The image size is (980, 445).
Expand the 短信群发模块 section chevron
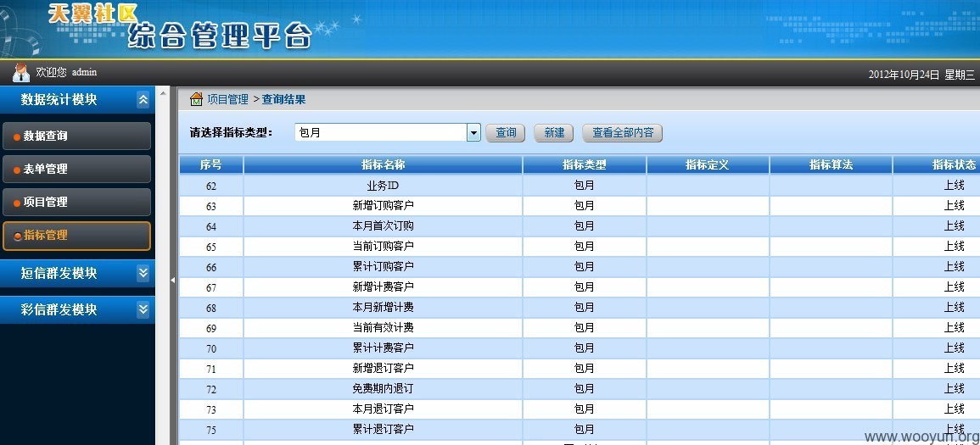143,274
